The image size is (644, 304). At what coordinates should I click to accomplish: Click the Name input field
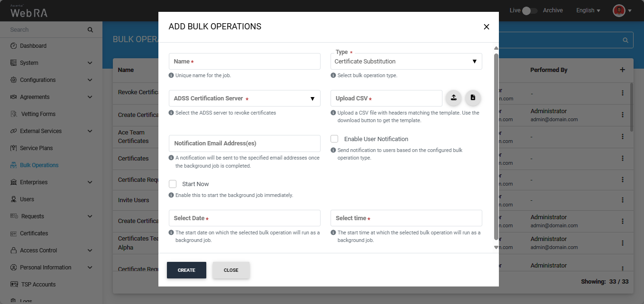coord(244,62)
